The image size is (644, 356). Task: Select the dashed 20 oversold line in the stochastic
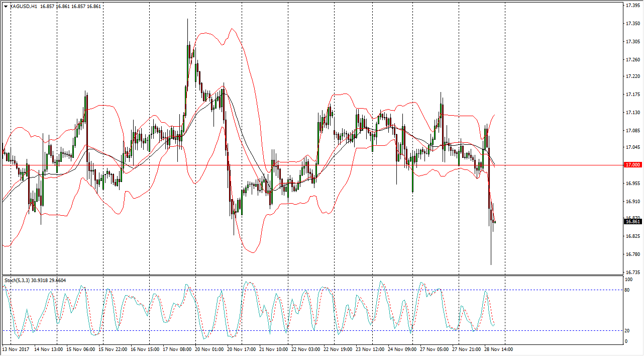point(311,330)
